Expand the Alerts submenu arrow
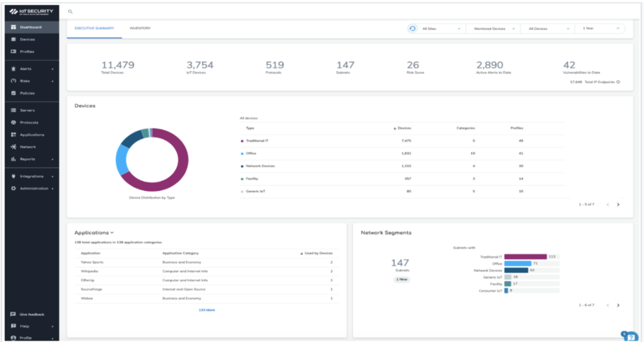The height and width of the screenshot is (344, 644). click(x=52, y=69)
